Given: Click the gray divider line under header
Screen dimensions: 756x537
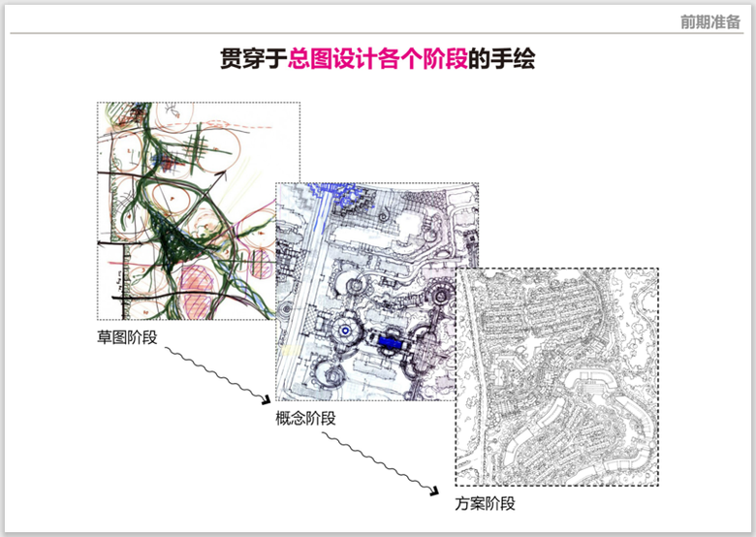Looking at the screenshot, I should [x=378, y=35].
